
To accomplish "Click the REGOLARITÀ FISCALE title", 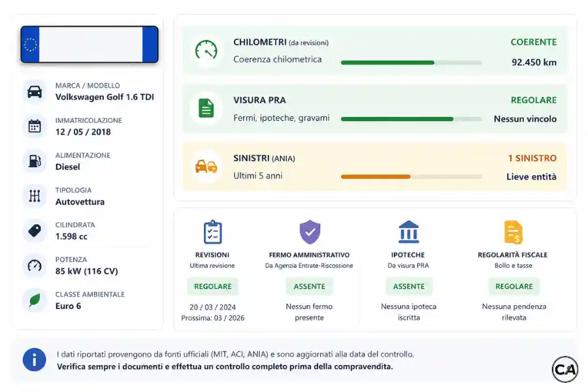I will coord(513,255).
